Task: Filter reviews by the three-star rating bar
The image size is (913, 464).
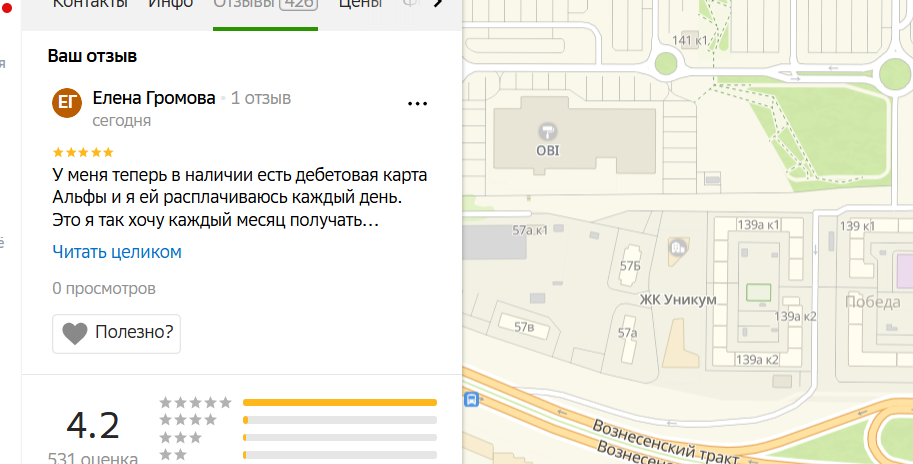Action: 339,437
